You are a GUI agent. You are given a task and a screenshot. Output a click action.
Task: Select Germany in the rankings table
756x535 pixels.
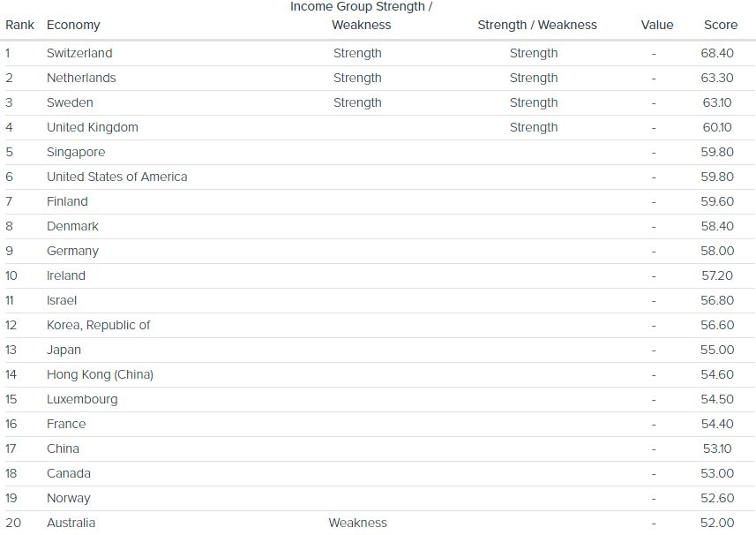(x=72, y=251)
